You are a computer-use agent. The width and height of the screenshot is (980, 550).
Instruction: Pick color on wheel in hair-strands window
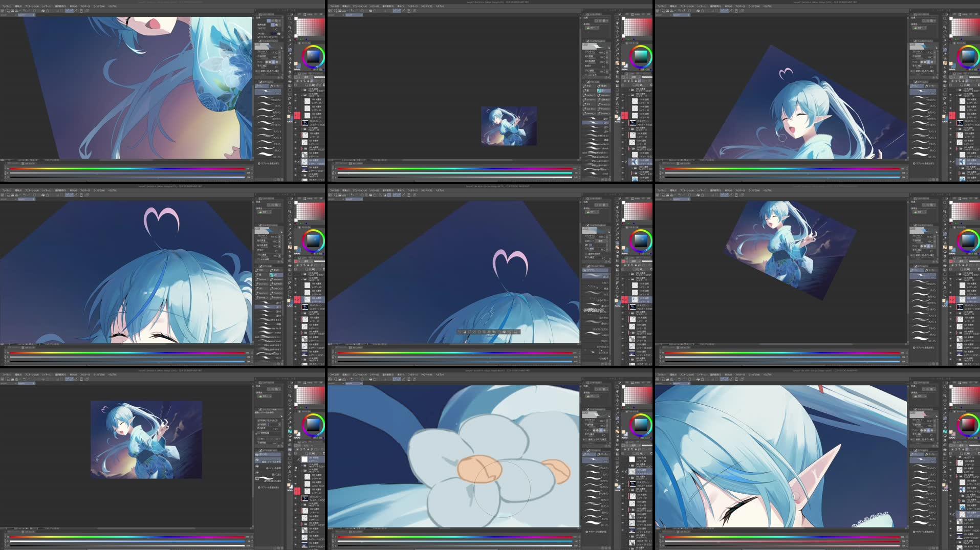click(313, 57)
